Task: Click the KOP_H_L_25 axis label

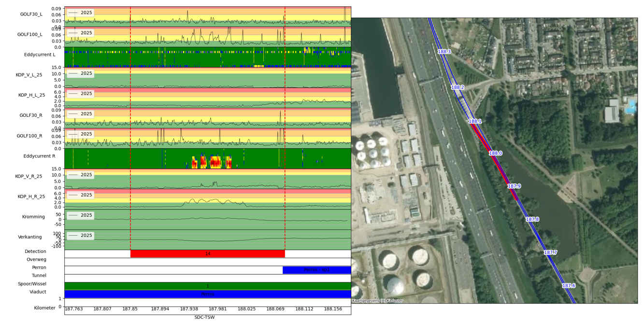Action: pyautogui.click(x=31, y=96)
